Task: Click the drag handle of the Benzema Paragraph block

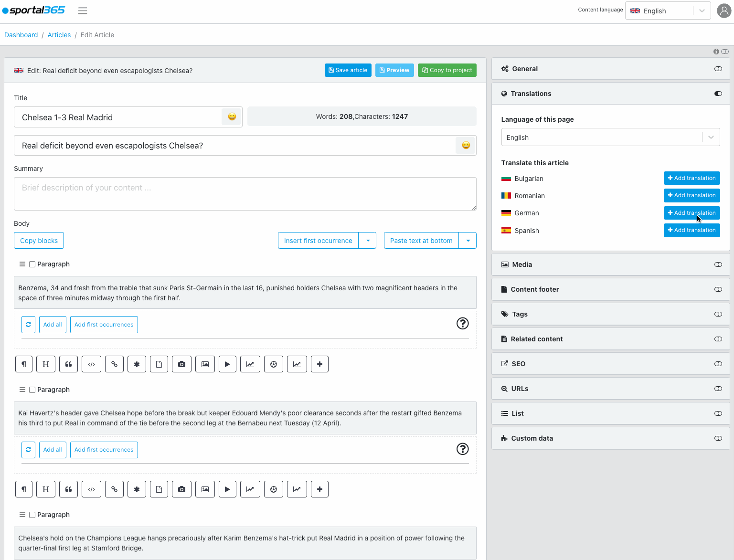Action: pos(22,264)
